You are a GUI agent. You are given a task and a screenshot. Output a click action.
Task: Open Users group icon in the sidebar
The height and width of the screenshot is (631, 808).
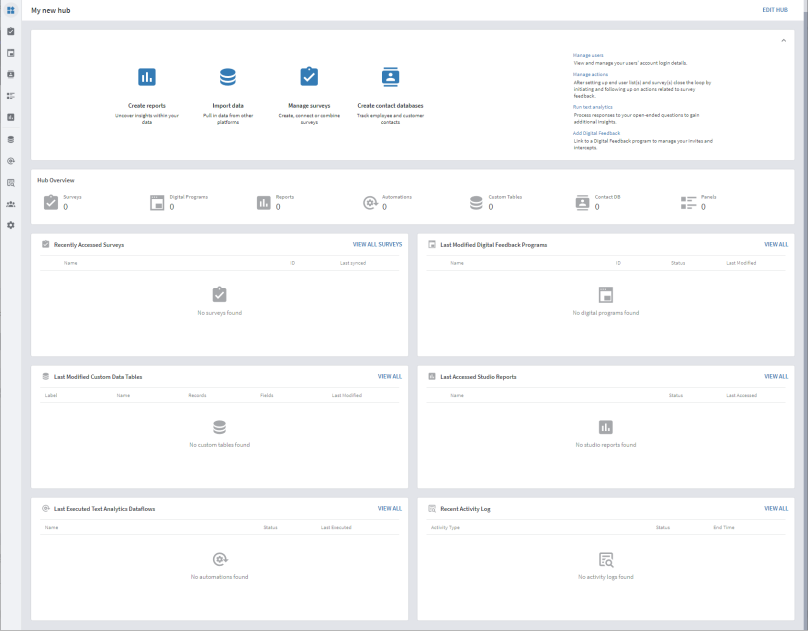[x=11, y=204]
